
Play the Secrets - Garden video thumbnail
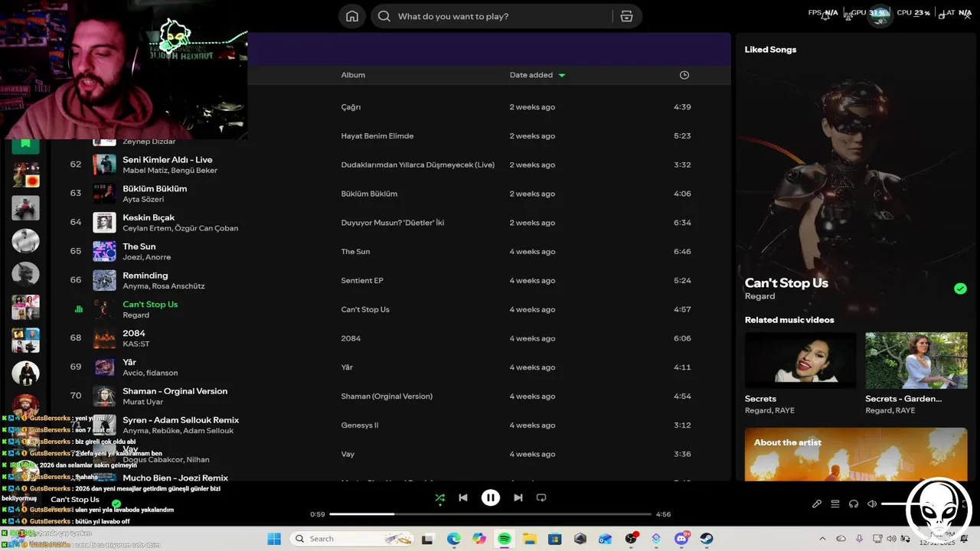pyautogui.click(x=916, y=360)
